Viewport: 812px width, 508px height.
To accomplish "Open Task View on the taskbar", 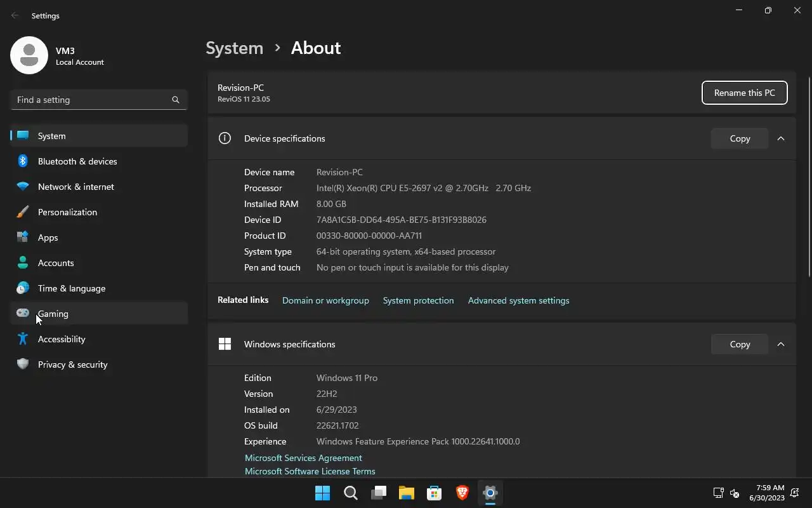I will click(379, 493).
